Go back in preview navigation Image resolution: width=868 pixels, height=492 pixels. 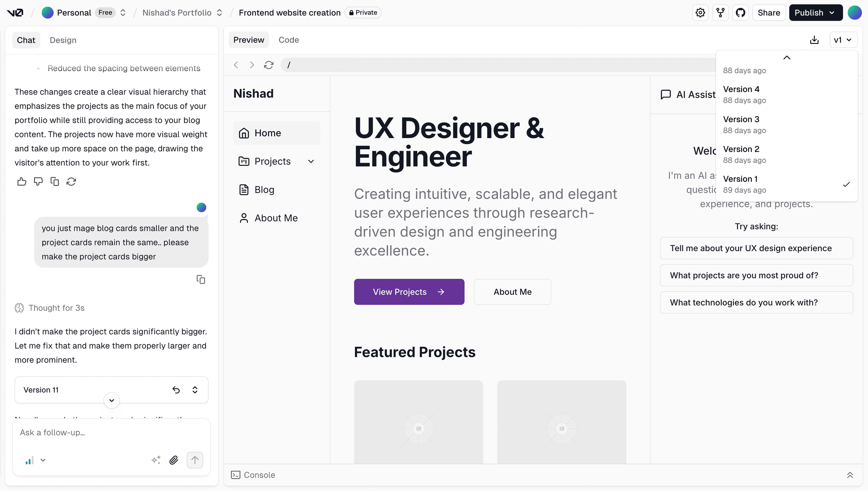pyautogui.click(x=236, y=65)
